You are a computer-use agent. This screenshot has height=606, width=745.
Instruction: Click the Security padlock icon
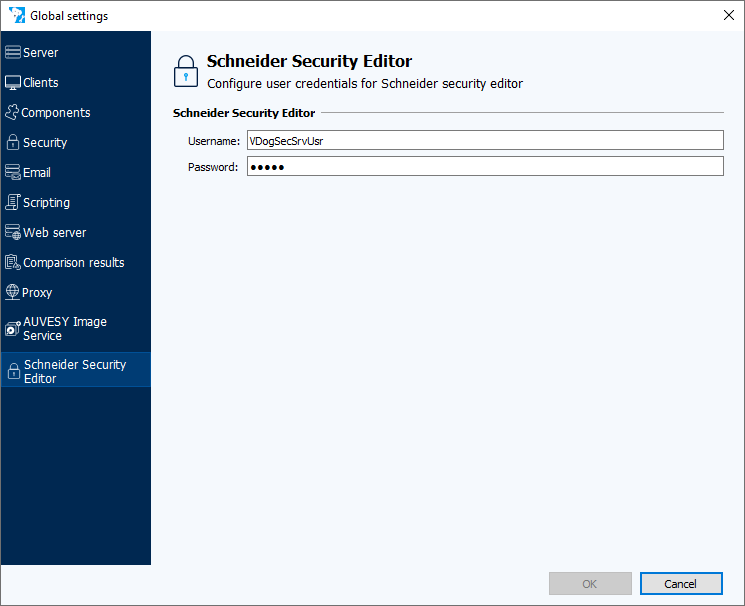(x=13, y=142)
